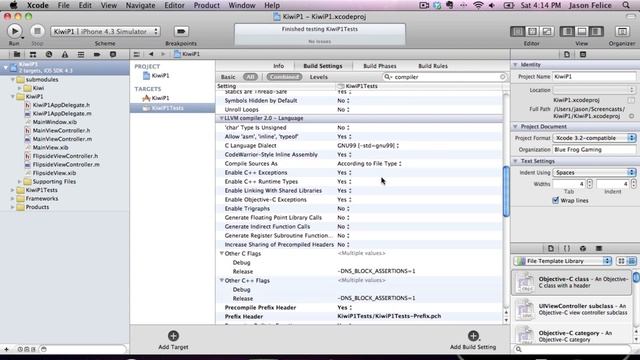Viewport: 640px width, 360px height.
Task: Show the Log navigator icon
Action: tap(113, 54)
